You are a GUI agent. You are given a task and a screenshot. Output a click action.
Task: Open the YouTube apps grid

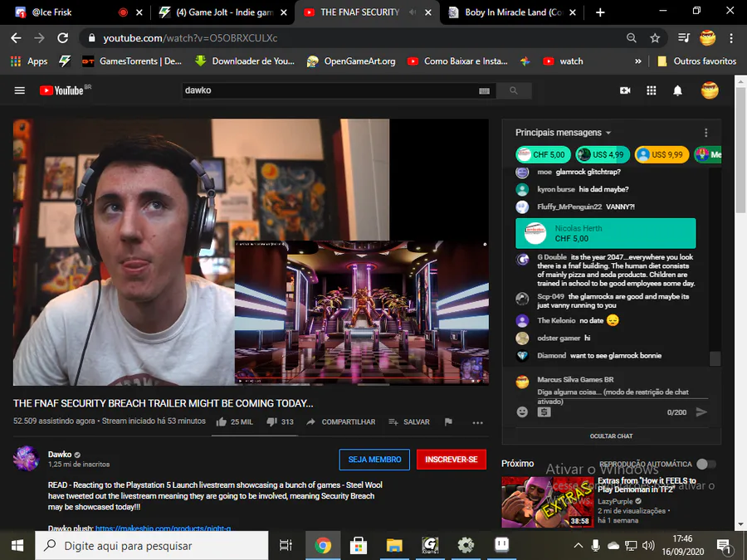coord(652,90)
